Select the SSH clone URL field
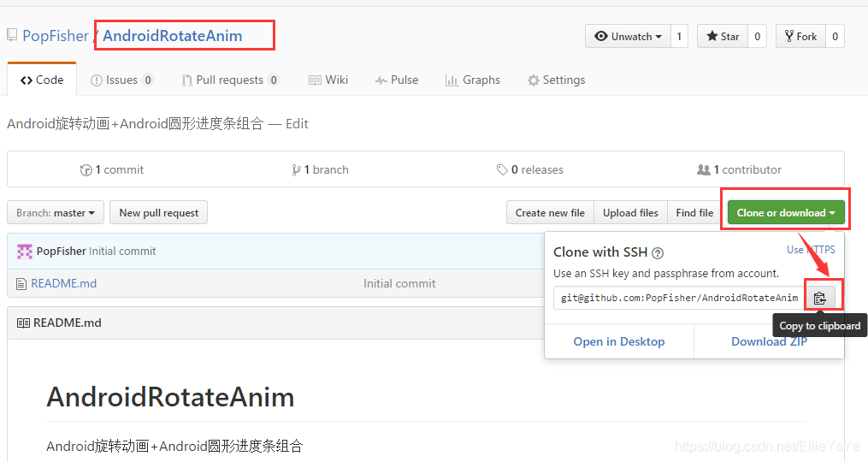This screenshot has width=868, height=462. pos(679,298)
